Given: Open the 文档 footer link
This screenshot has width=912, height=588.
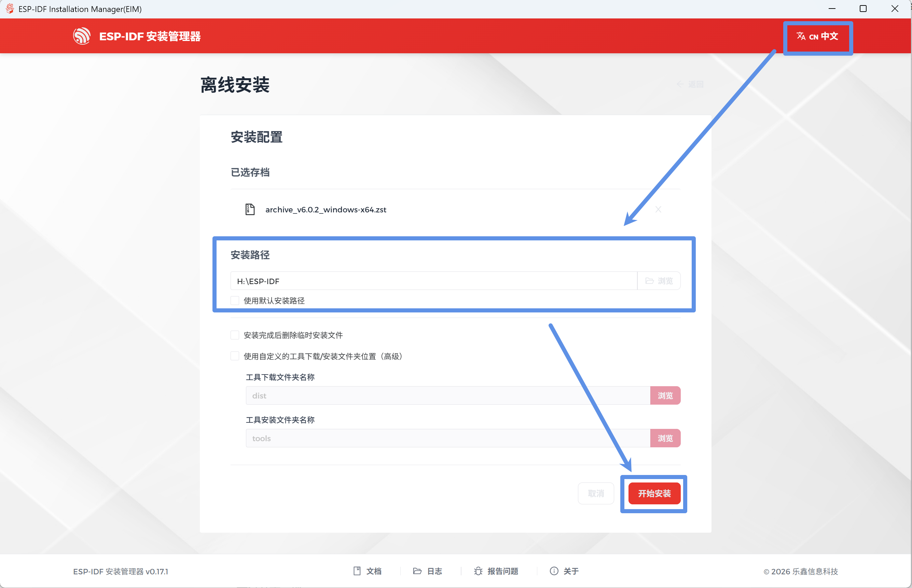Looking at the screenshot, I should 368,571.
